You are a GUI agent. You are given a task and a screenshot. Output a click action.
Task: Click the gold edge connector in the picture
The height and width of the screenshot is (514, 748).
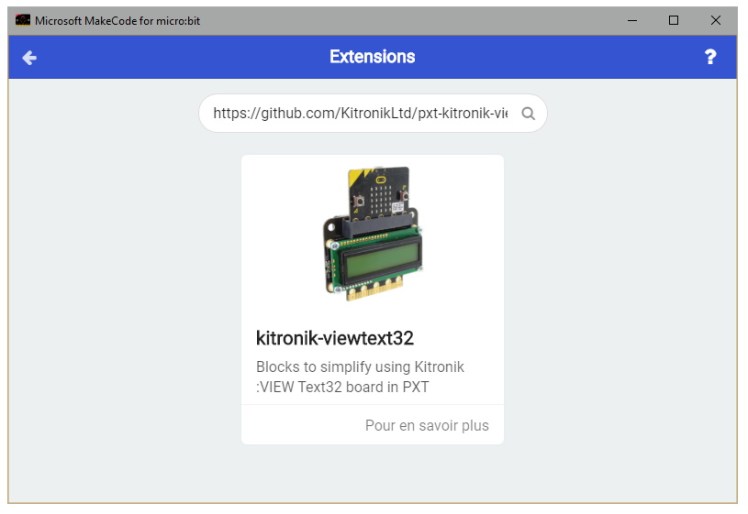(x=372, y=291)
